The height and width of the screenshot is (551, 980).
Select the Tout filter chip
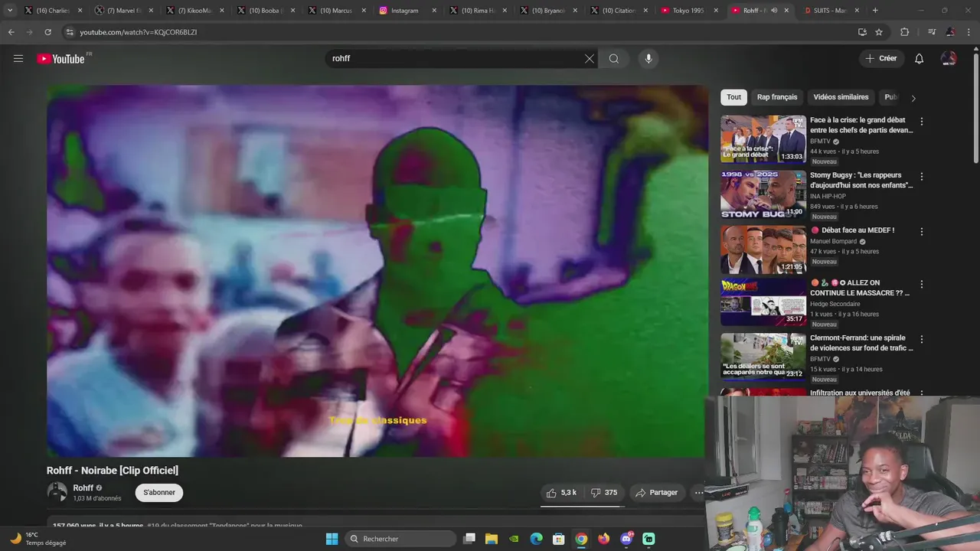click(x=733, y=97)
